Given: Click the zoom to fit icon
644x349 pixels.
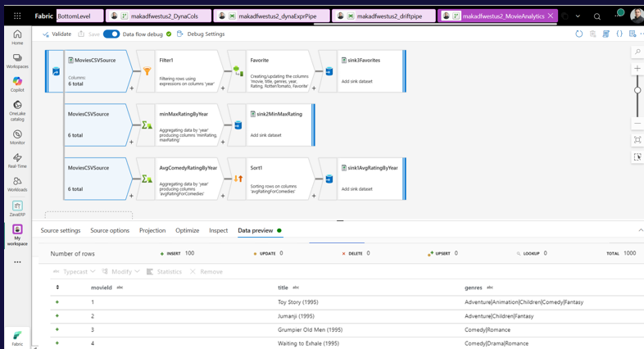Looking at the screenshot, I should [637, 139].
